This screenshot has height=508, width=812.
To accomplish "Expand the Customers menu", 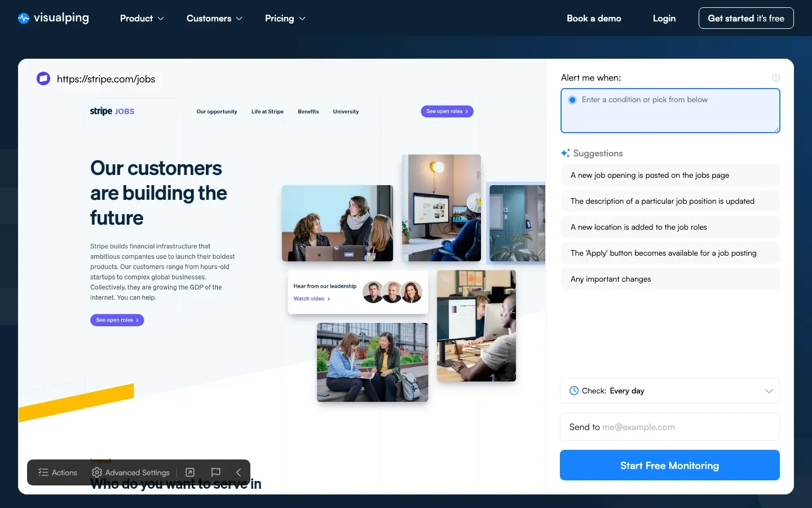I will tap(215, 18).
